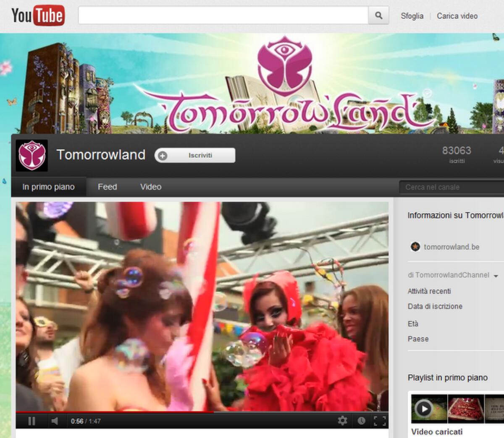
Task: Click the Tomorrowland channel avatar
Action: click(31, 155)
